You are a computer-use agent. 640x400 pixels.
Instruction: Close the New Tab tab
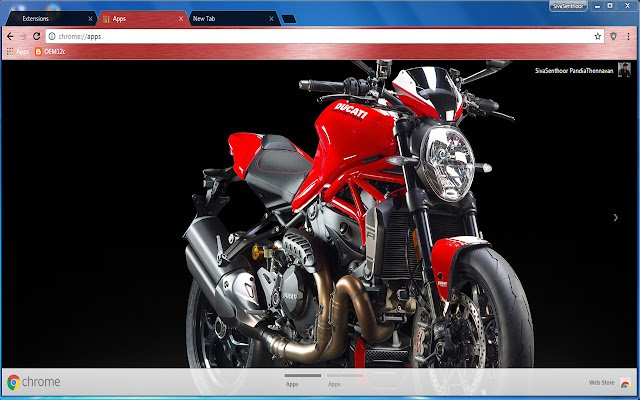271,19
